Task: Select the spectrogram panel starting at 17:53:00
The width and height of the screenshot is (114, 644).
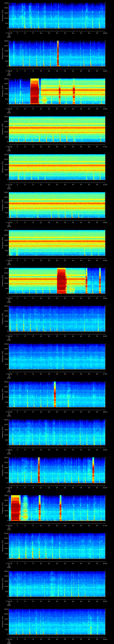Action: point(57,622)
